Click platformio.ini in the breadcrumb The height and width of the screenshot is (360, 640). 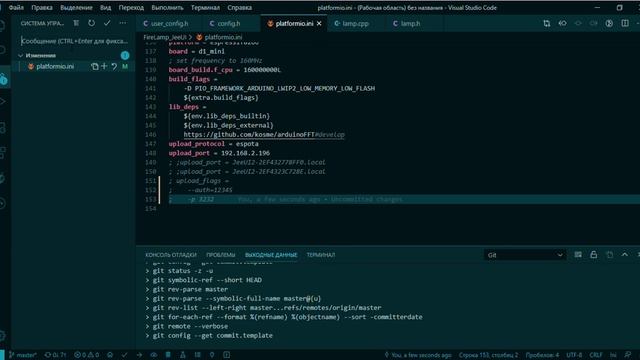tap(223, 37)
